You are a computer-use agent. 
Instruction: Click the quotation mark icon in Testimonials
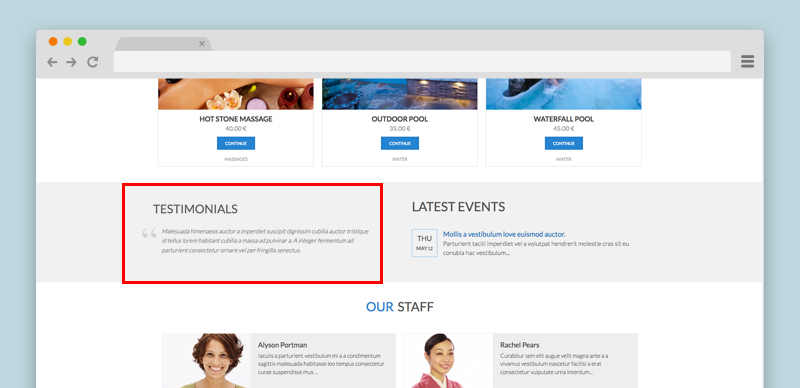point(149,234)
